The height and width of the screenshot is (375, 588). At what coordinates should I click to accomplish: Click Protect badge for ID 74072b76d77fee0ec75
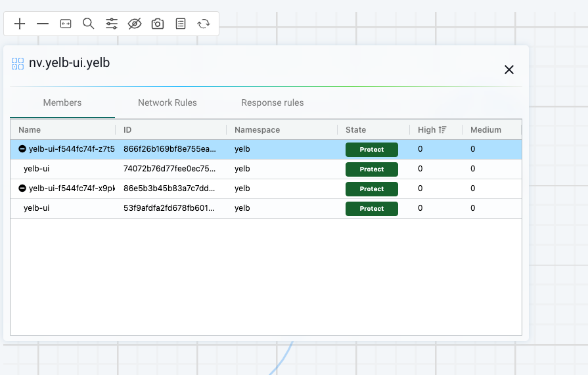point(372,169)
